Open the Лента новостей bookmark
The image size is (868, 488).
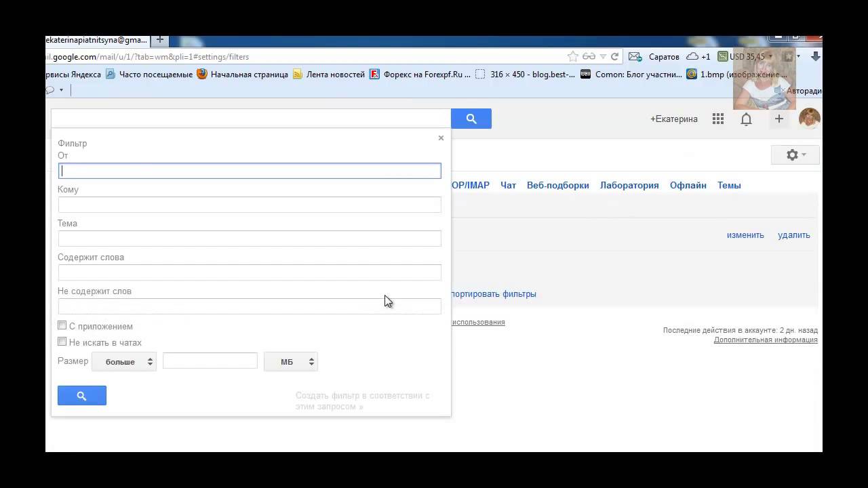(x=329, y=75)
